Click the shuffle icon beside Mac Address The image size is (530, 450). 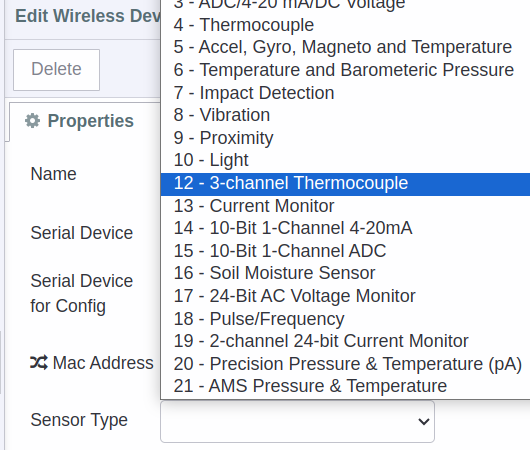tap(39, 363)
